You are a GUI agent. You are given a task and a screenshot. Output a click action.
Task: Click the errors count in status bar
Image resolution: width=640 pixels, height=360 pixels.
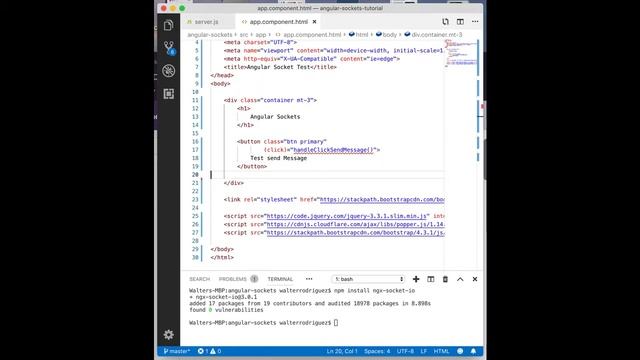click(203, 351)
